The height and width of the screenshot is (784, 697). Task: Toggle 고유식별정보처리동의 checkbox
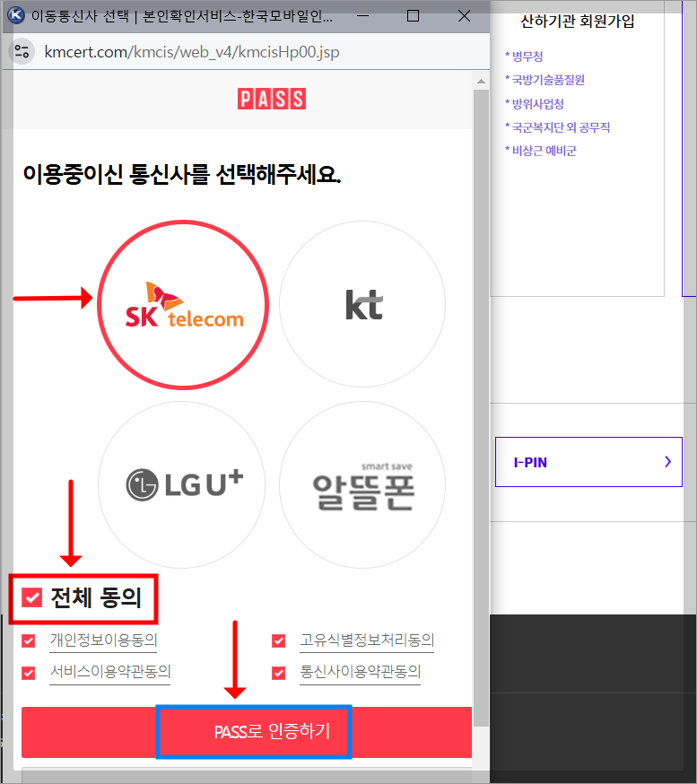(x=278, y=640)
